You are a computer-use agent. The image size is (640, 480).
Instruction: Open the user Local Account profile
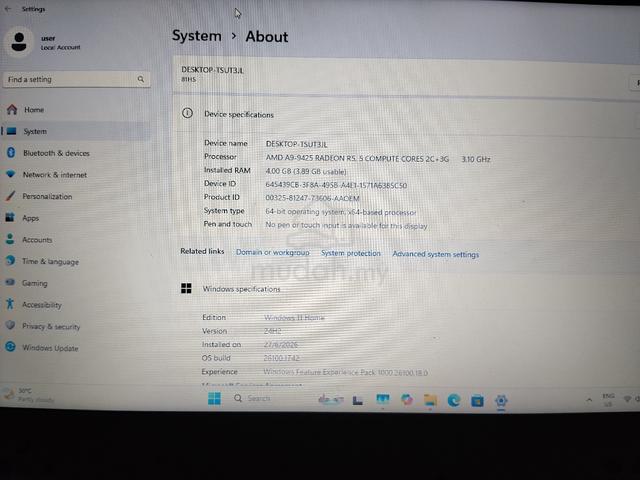[44, 42]
